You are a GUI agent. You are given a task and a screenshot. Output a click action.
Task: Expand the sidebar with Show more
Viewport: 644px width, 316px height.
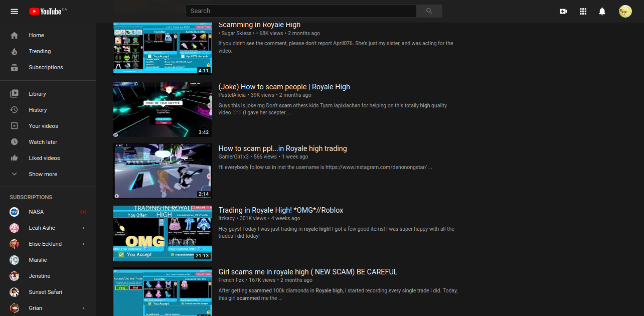(48, 174)
